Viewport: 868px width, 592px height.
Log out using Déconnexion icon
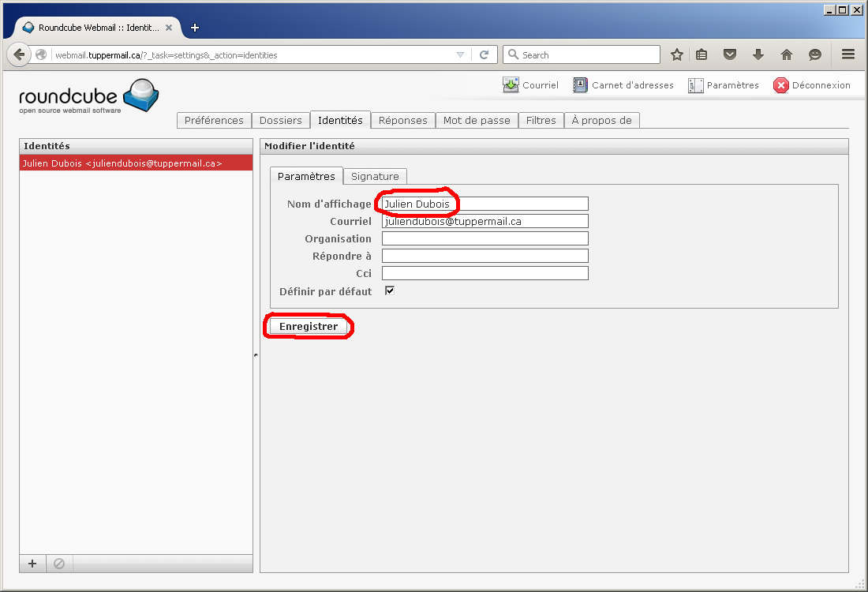(x=781, y=85)
